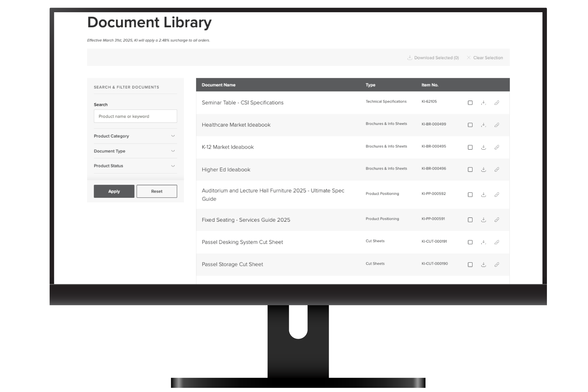Select the Higher Ed Ideabook checkbox
Screen dimensions: 588x392
(x=470, y=170)
